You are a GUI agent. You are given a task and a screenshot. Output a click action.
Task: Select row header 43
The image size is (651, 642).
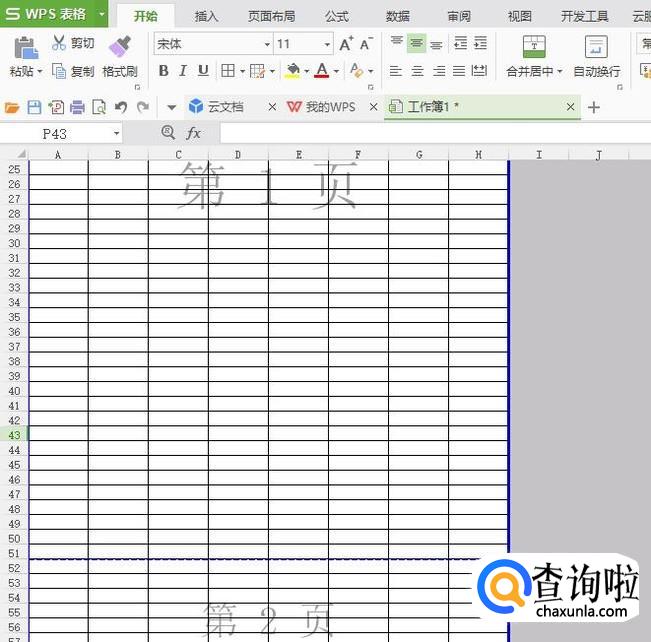14,435
